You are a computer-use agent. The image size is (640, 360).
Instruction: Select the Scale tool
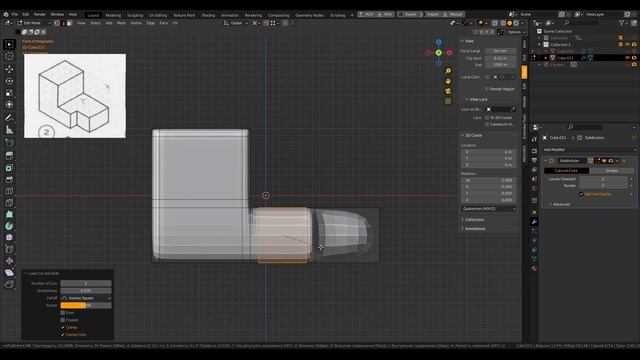click(x=9, y=93)
